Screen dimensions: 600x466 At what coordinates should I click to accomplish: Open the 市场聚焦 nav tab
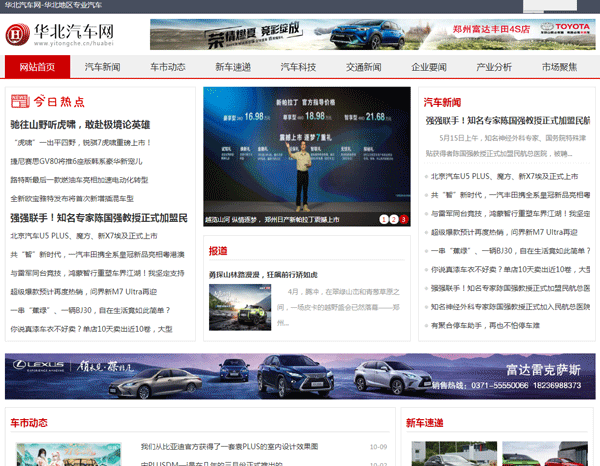click(559, 67)
